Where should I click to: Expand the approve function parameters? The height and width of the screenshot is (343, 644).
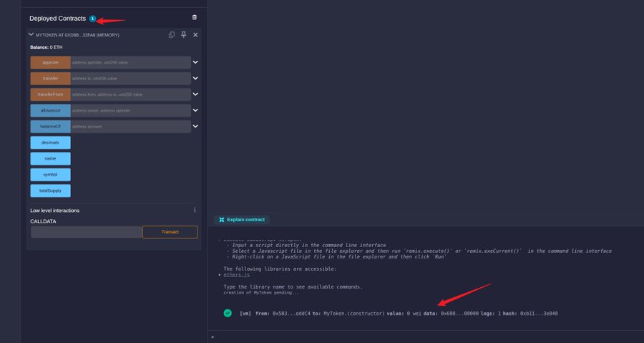[x=195, y=62]
